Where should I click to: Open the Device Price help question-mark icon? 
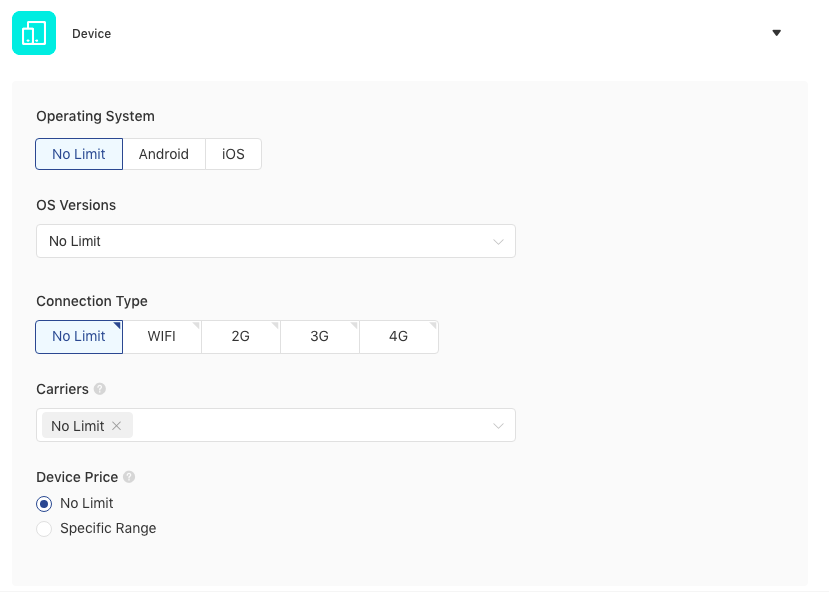[129, 477]
